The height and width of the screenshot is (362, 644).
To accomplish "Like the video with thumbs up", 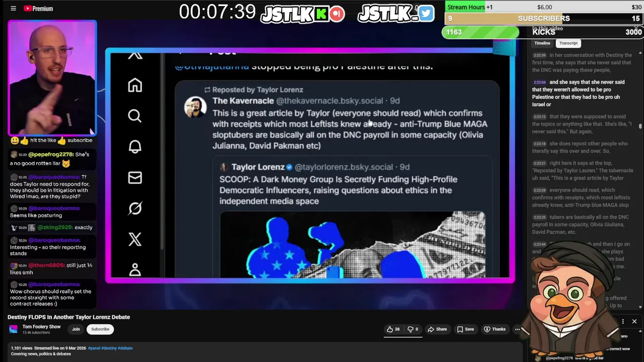I will 393,329.
